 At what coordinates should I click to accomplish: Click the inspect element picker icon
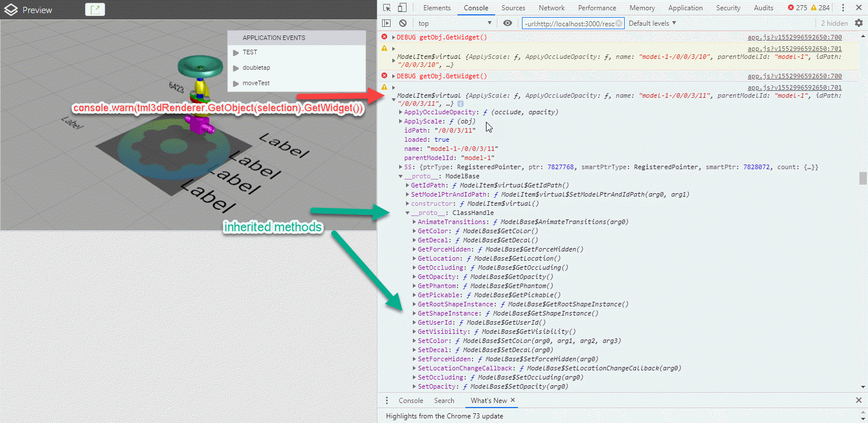tap(387, 8)
